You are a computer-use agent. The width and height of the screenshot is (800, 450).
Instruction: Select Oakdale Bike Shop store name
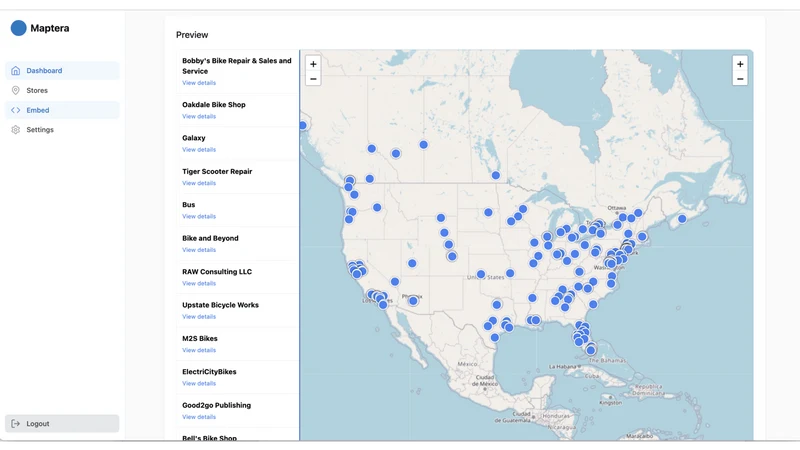point(214,105)
